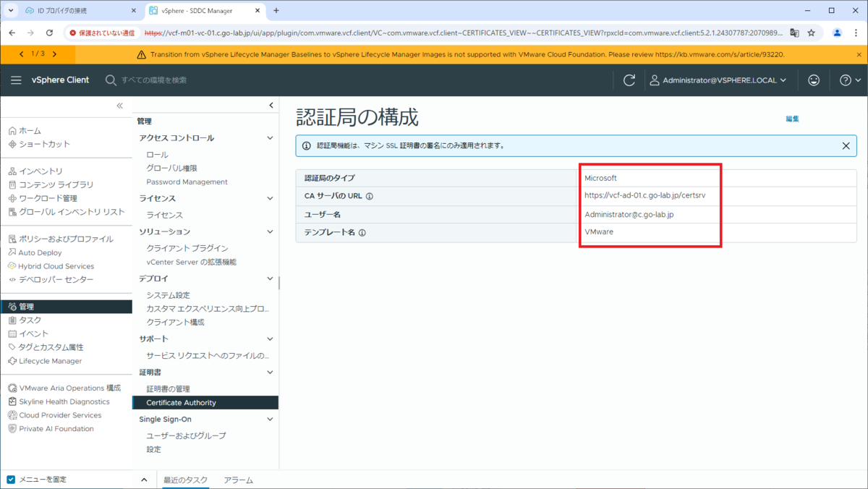
Task: Open the KB article 93220 banner text
Action: click(467, 54)
